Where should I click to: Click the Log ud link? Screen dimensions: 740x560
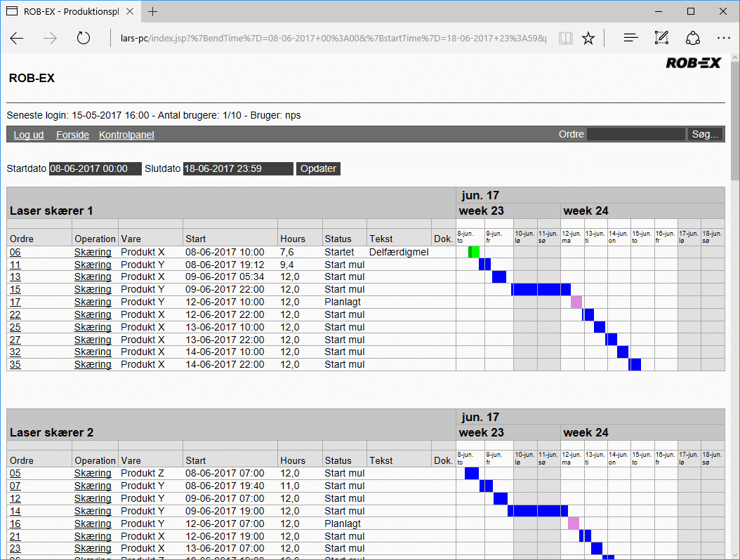[x=29, y=135]
